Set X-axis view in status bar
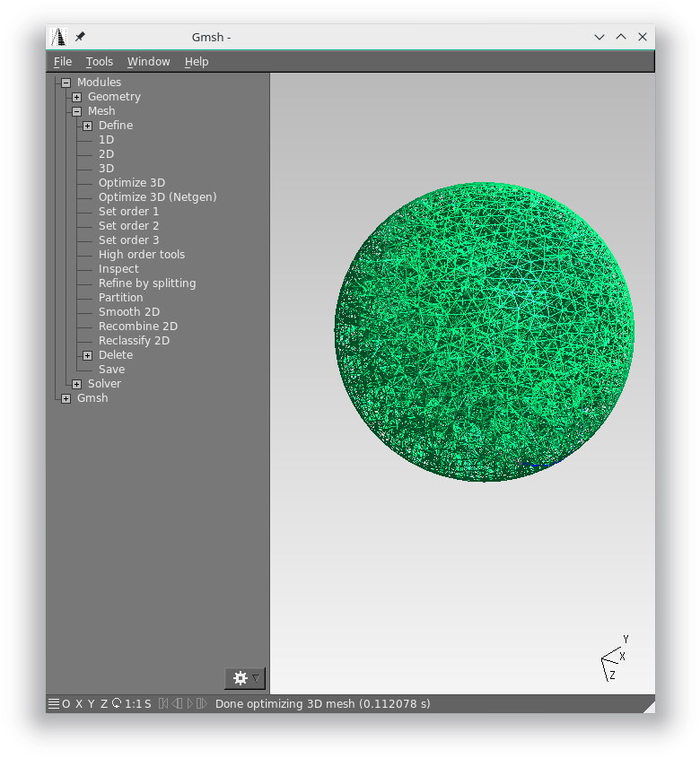The image size is (700, 758). [79, 703]
